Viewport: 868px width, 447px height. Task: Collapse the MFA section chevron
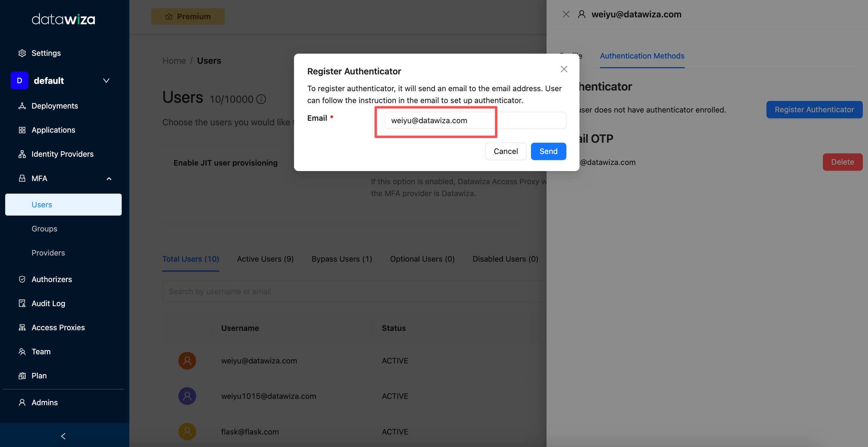[x=109, y=178]
